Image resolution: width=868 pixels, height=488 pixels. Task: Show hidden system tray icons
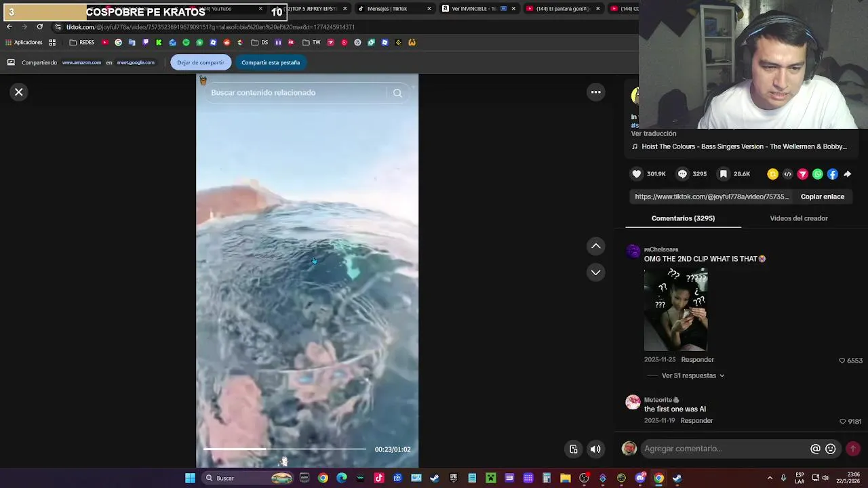(770, 479)
